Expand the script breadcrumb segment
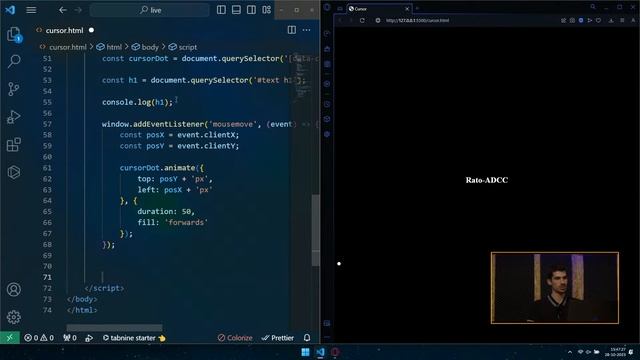The image size is (640, 360). point(183,47)
